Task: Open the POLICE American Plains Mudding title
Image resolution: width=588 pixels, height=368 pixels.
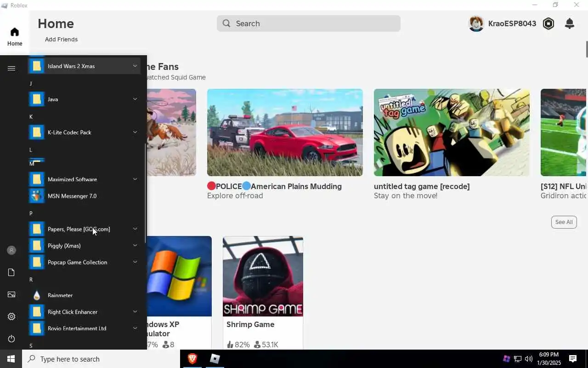Action: [x=274, y=186]
